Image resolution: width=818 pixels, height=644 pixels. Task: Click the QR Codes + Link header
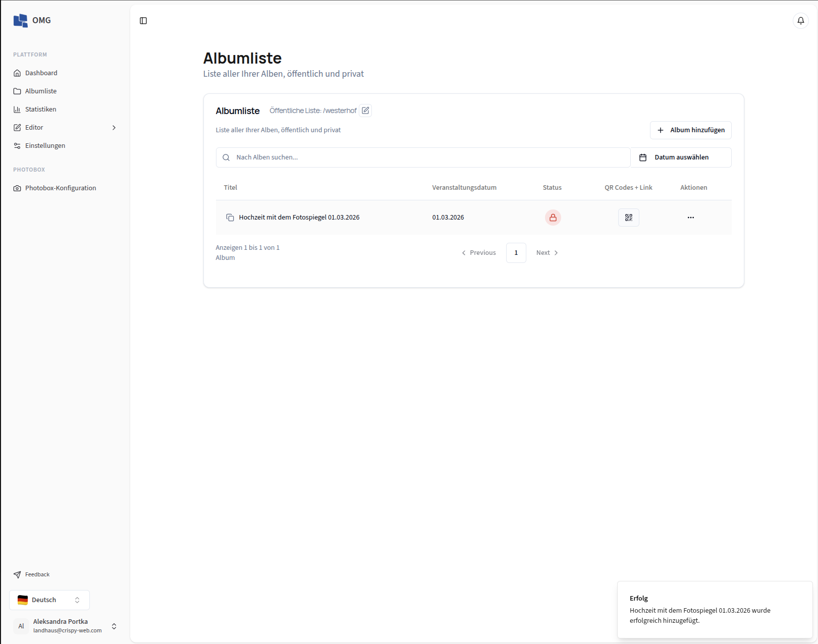(629, 188)
